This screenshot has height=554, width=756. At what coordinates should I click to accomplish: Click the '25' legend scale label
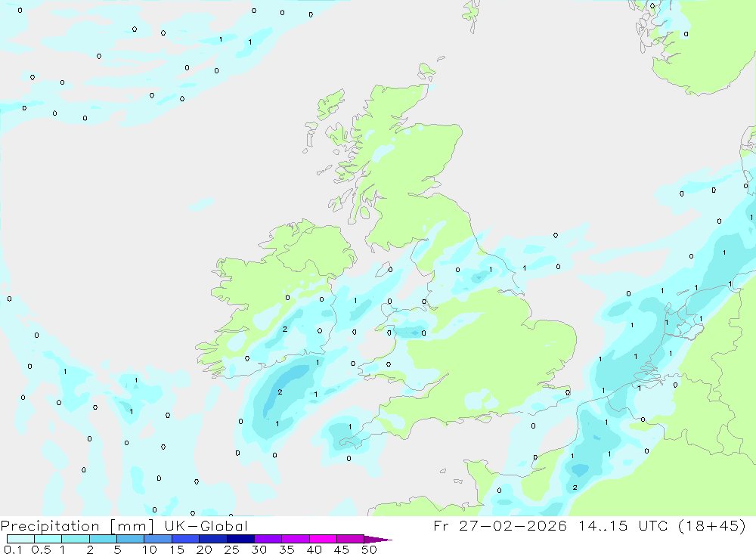pyautogui.click(x=231, y=549)
